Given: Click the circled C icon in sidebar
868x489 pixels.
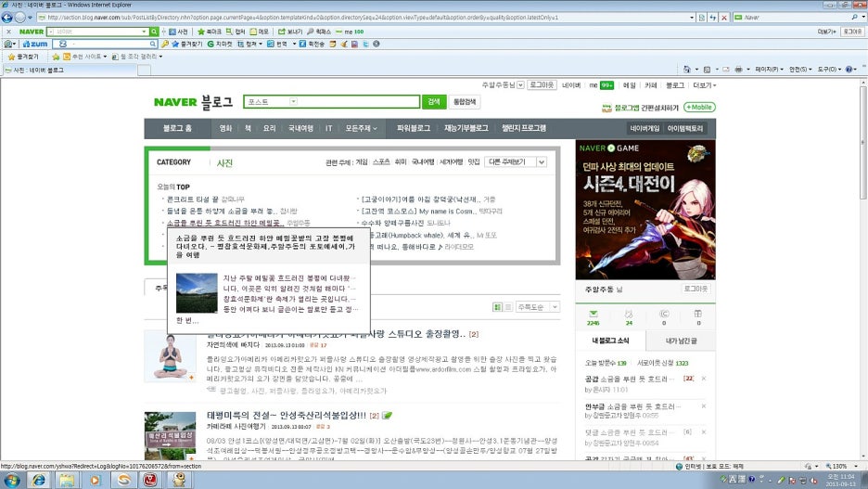Looking at the screenshot, I should pos(664,314).
